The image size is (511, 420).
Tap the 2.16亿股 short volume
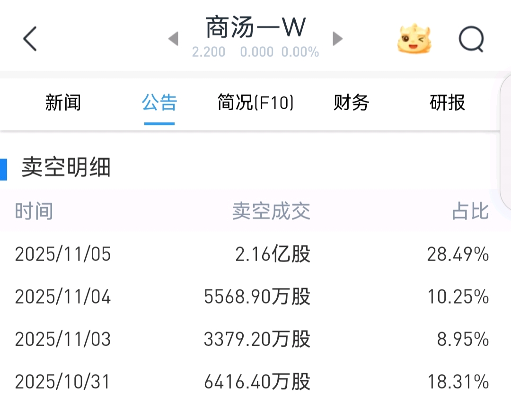click(273, 254)
